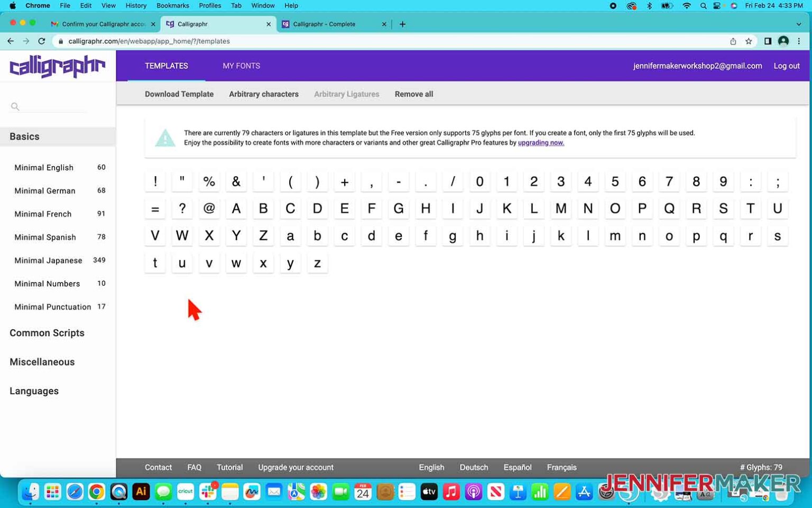Reload the page with the refresh icon
812x508 pixels.
coord(41,41)
